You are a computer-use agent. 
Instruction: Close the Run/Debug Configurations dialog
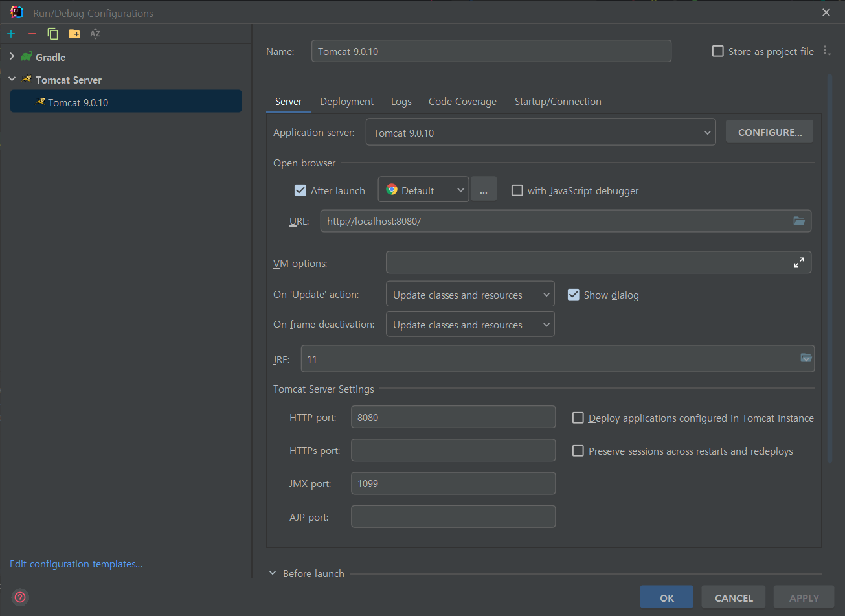[x=826, y=12]
